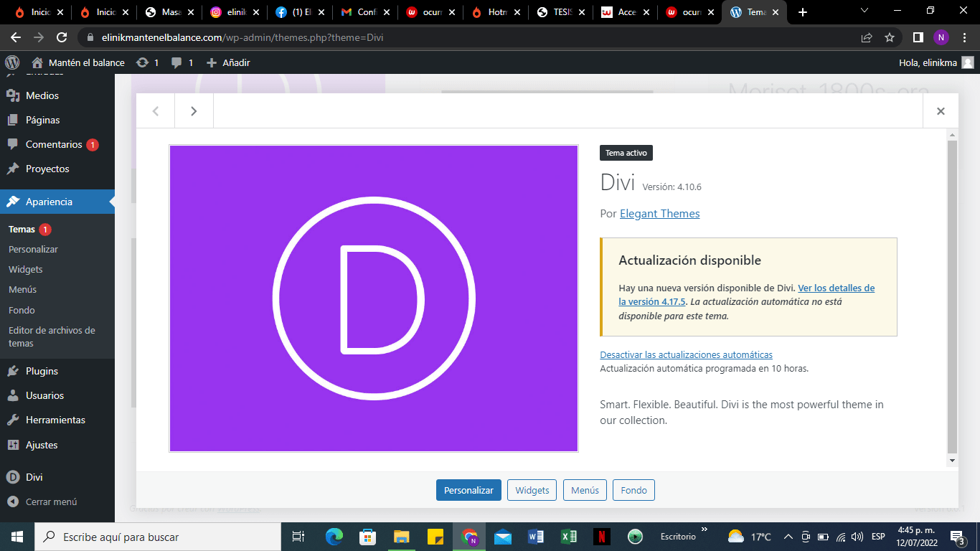Screen dimensions: 980x551
Task: Show the previous theme with left chevron
Action: tap(156, 111)
